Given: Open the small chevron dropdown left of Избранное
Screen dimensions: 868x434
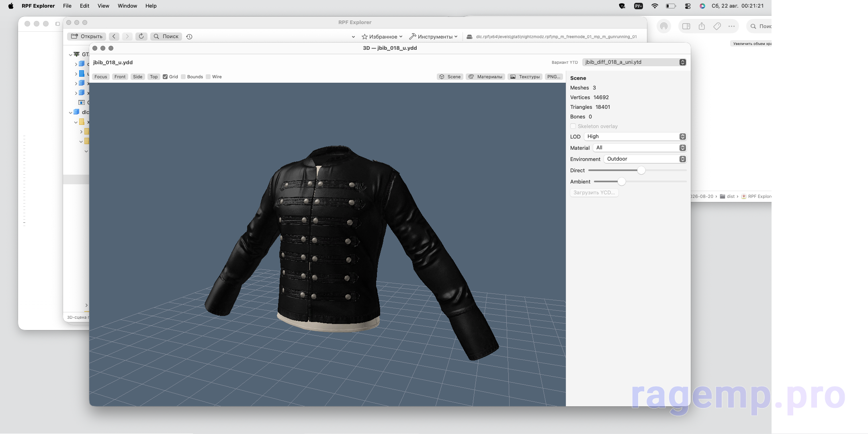Looking at the screenshot, I should click(x=353, y=37).
